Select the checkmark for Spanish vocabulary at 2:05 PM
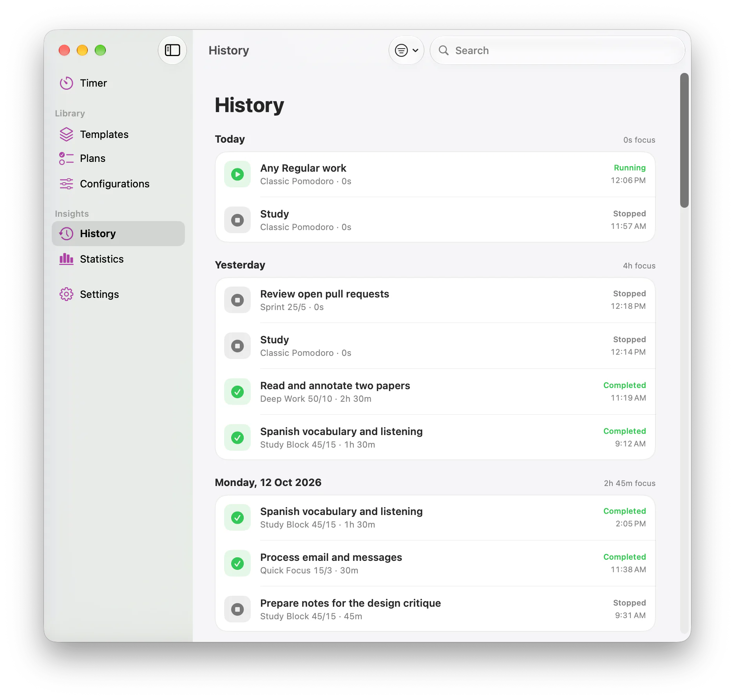The height and width of the screenshot is (700, 735). coord(237,518)
